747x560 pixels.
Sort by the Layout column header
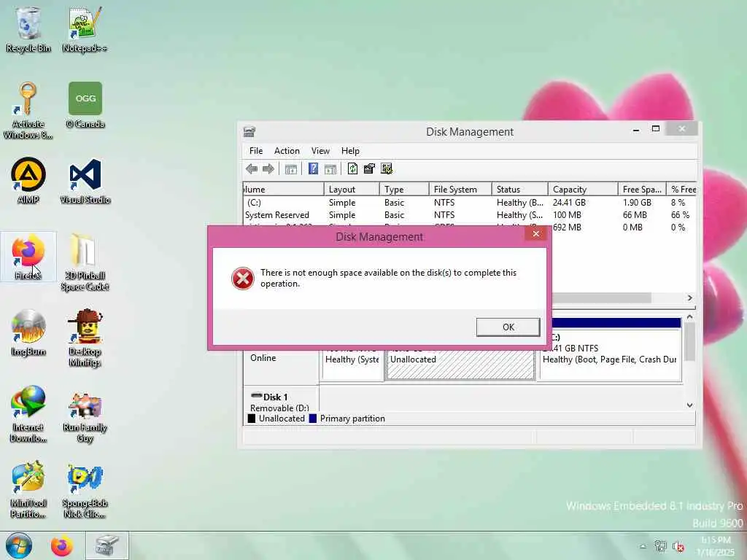tap(352, 189)
